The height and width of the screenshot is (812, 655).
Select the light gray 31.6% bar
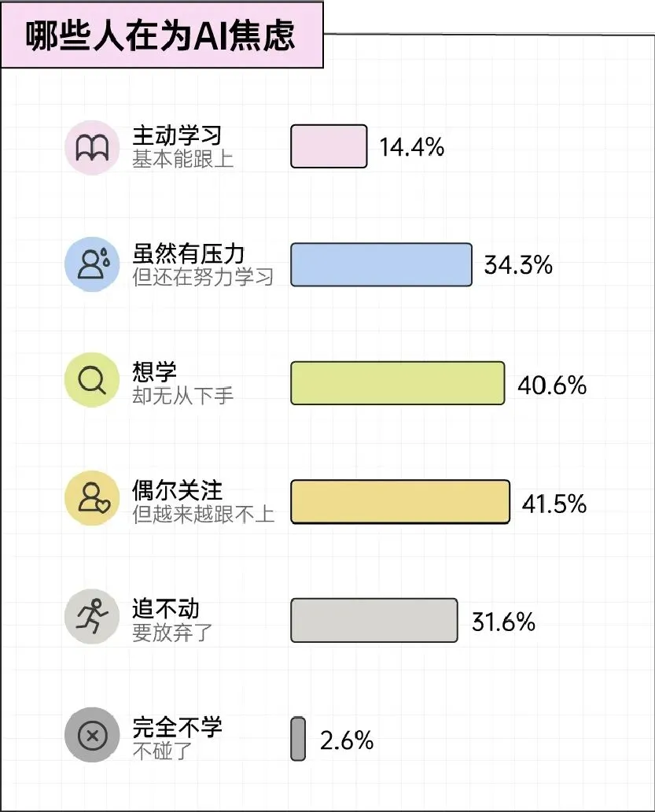[x=374, y=620]
